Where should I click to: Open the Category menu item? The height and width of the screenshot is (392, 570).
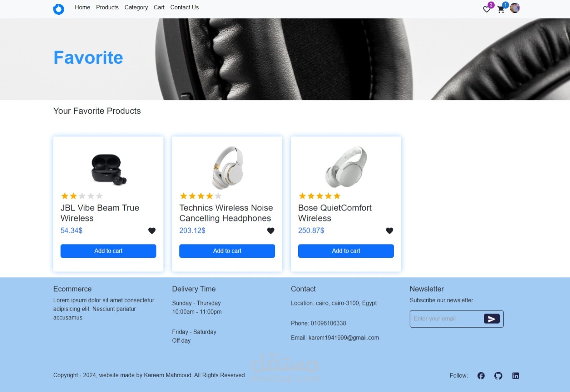(136, 7)
